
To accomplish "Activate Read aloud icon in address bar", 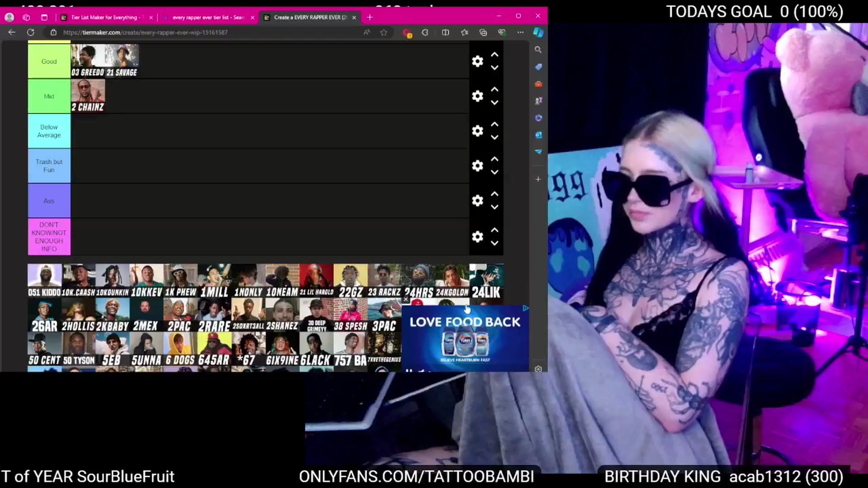I will point(367,32).
